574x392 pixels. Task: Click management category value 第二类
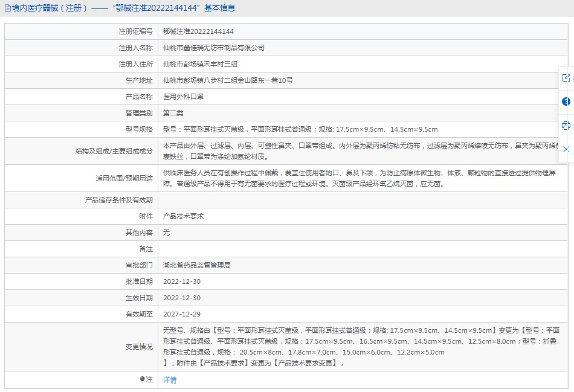173,113
